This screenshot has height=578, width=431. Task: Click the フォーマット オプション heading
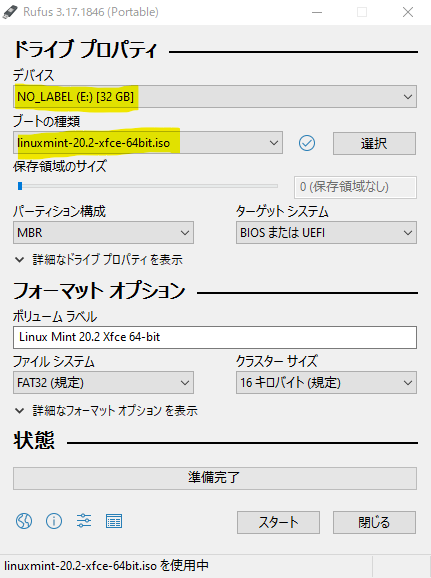tap(99, 291)
